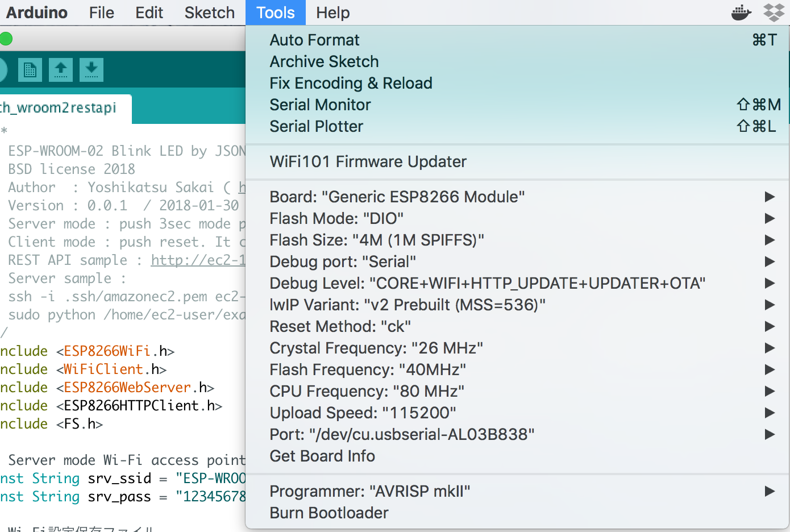Choose Burn Bootloader
790x532 pixels.
[517, 513]
